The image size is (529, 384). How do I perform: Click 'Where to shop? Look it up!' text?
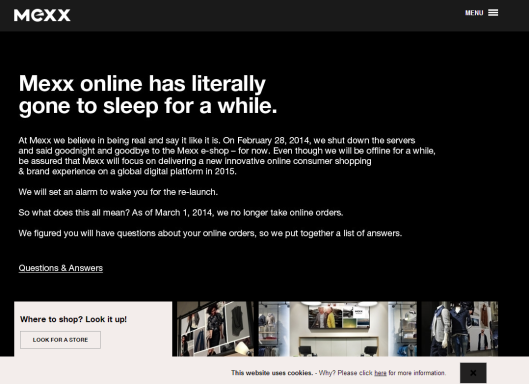click(x=73, y=319)
